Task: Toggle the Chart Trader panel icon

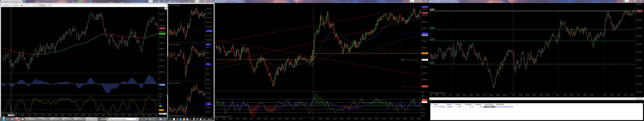Action: (x=41, y=5)
